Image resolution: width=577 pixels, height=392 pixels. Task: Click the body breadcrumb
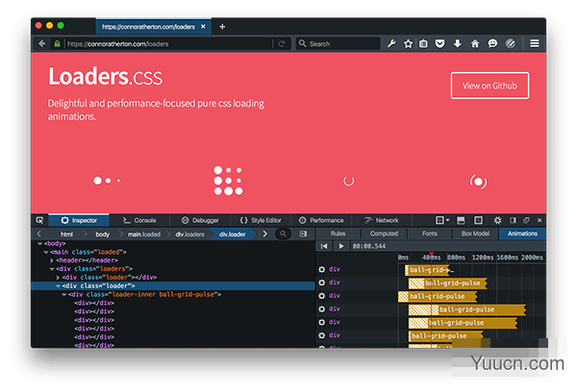[x=102, y=234]
